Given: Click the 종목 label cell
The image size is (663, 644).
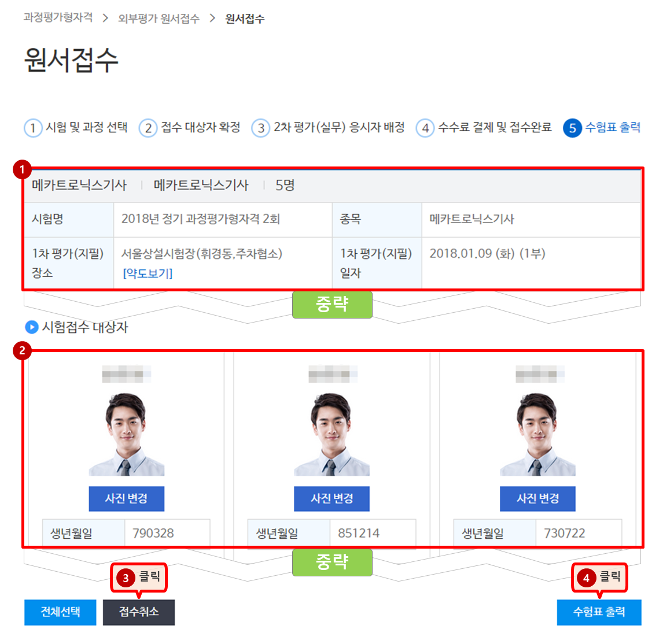Looking at the screenshot, I should pos(377,219).
